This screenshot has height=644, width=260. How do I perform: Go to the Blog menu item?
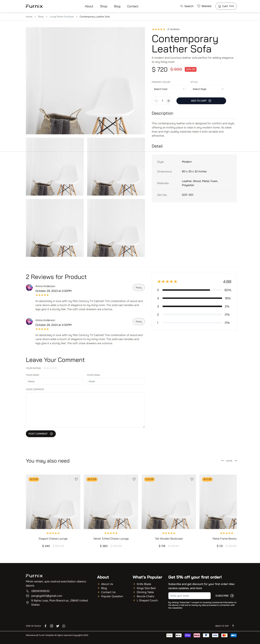[x=117, y=6]
